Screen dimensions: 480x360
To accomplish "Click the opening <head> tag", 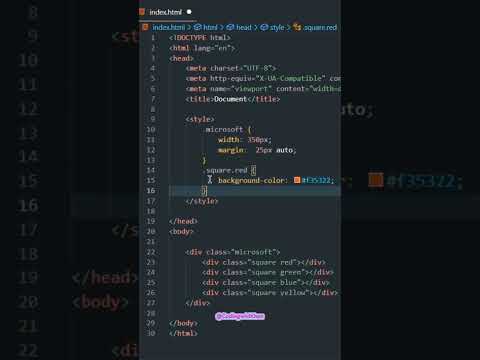I will click(x=181, y=58).
